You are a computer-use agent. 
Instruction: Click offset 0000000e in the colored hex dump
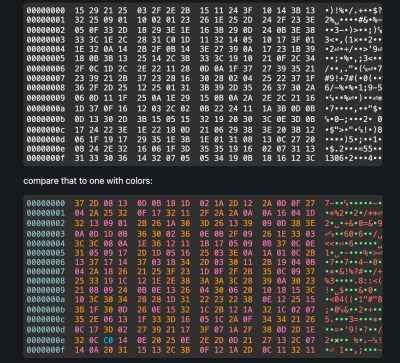click(x=46, y=340)
